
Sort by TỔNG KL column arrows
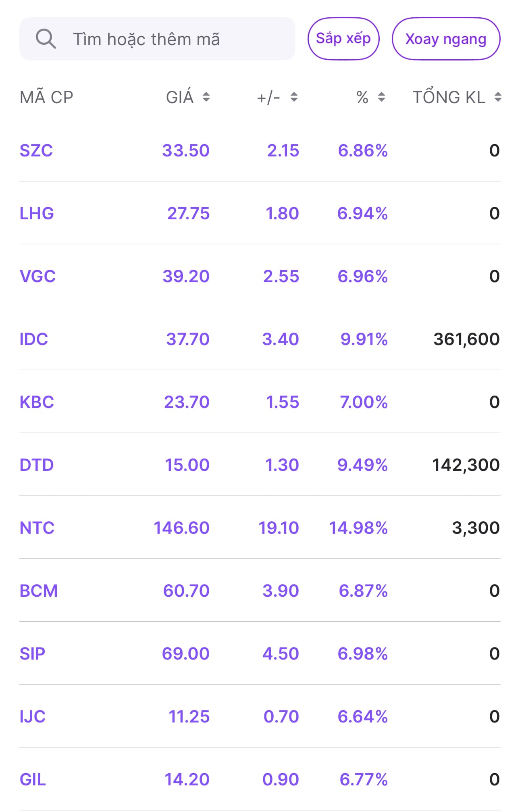(498, 97)
